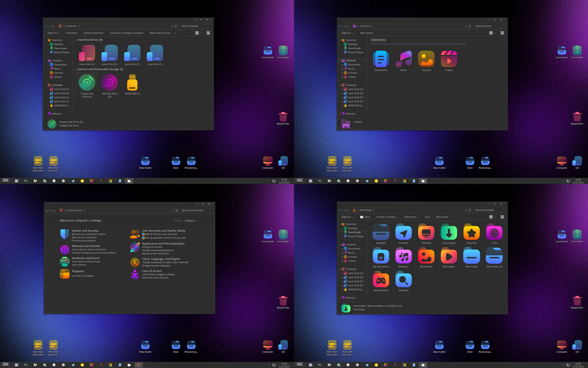Open the Add a device link
The width and height of the screenshot is (588, 368).
[x=79, y=265]
